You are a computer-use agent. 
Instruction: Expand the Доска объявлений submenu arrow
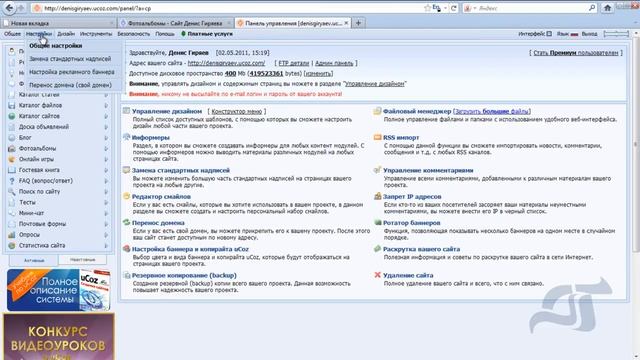coord(106,127)
